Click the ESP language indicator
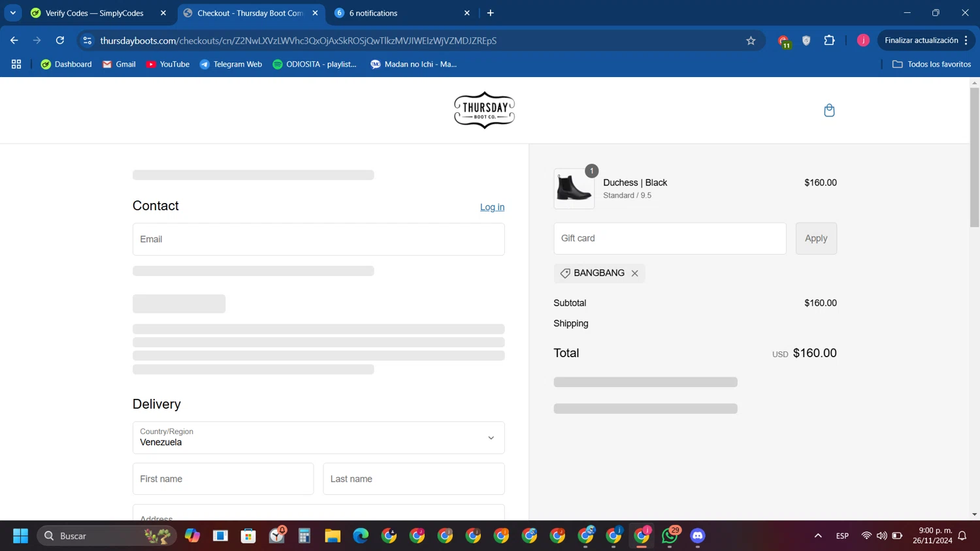The image size is (980, 551). point(842,536)
